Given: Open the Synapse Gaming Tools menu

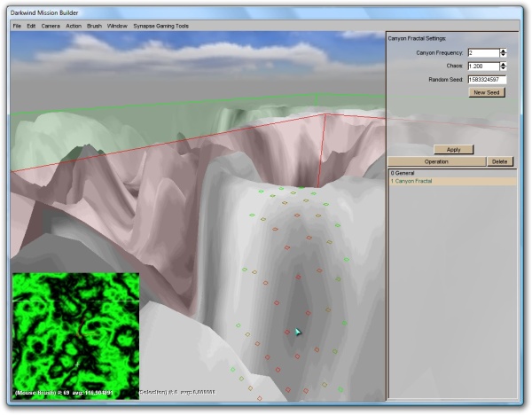Looking at the screenshot, I should 160,26.
